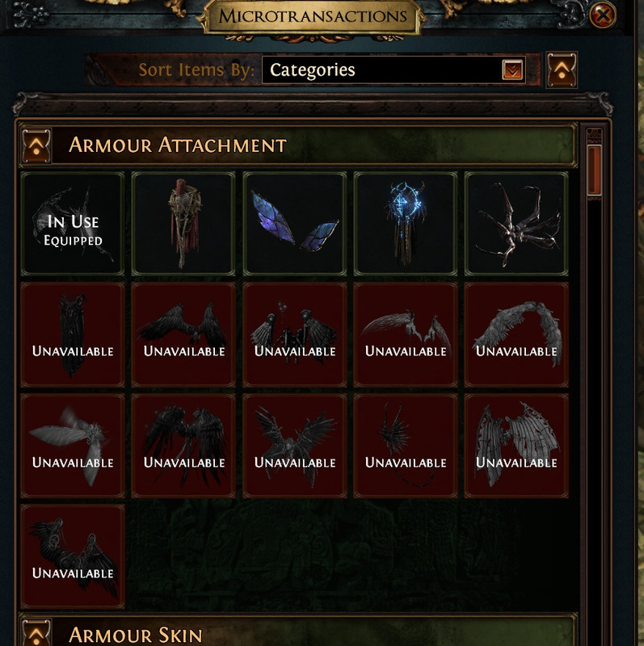The image size is (644, 646).
Task: Collapse the Armour Attachment section
Action: 36,146
